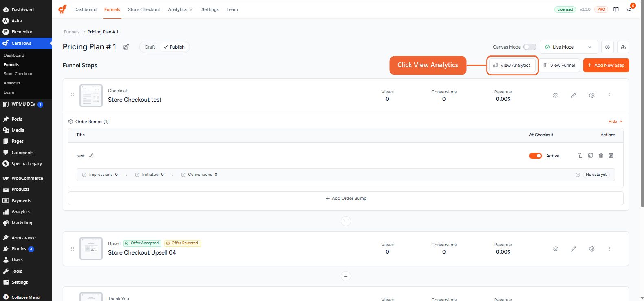Preview Store Checkout test with the eye icon

point(556,95)
